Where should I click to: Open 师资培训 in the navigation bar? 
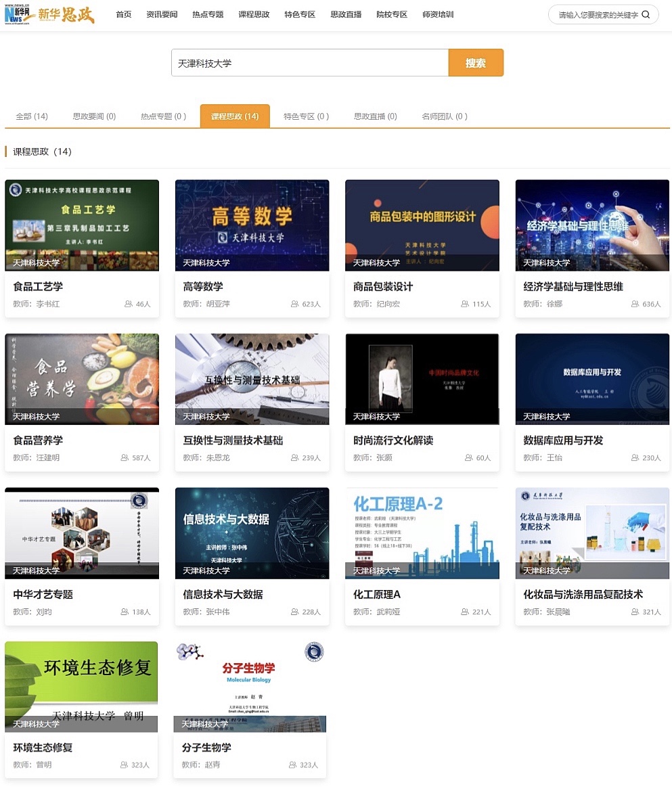point(438,15)
